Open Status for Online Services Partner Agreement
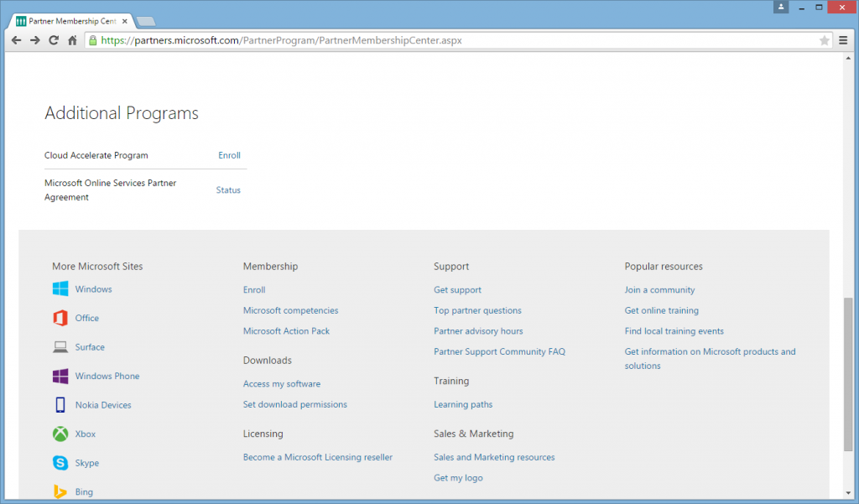The height and width of the screenshot is (504, 859). [x=228, y=190]
